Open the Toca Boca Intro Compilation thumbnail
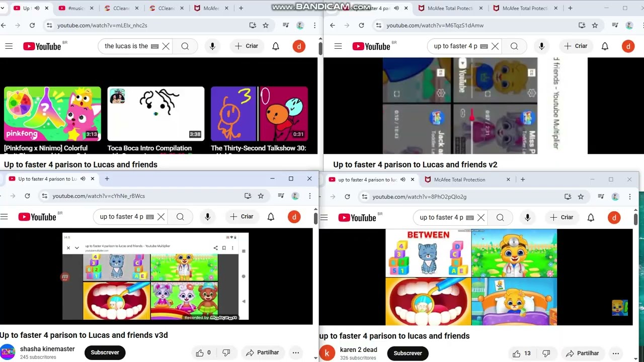The height and width of the screenshot is (362, 644). click(156, 114)
